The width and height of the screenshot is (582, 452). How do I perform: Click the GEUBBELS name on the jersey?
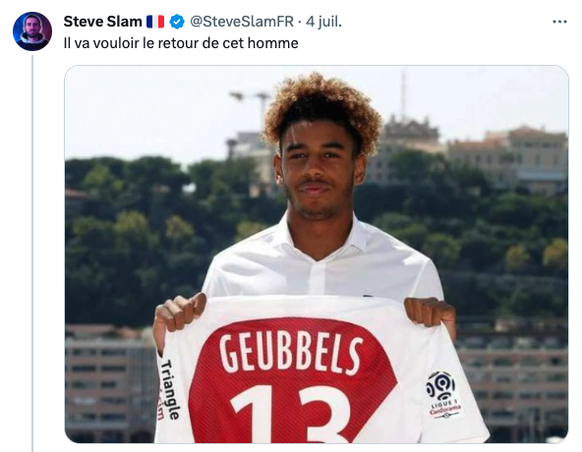(x=291, y=354)
